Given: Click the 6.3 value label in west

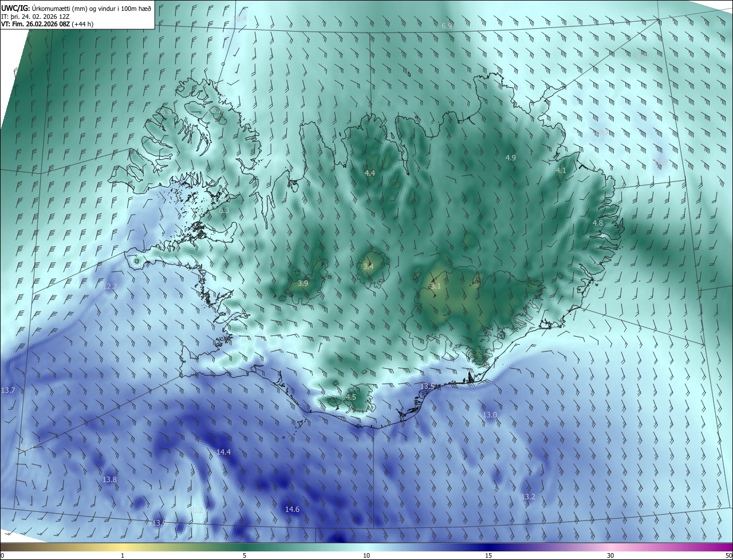Looking at the screenshot, I should (224, 210).
